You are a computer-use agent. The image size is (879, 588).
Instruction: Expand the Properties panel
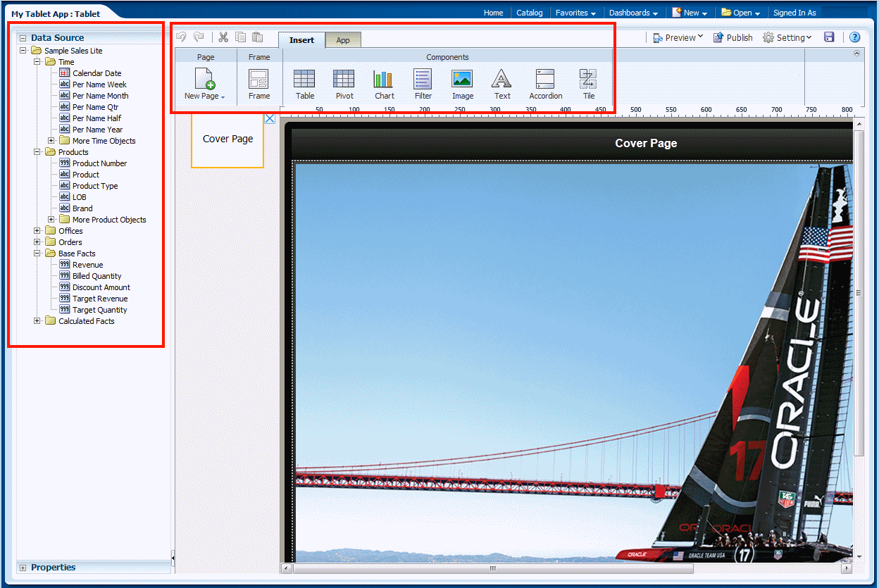click(x=23, y=568)
